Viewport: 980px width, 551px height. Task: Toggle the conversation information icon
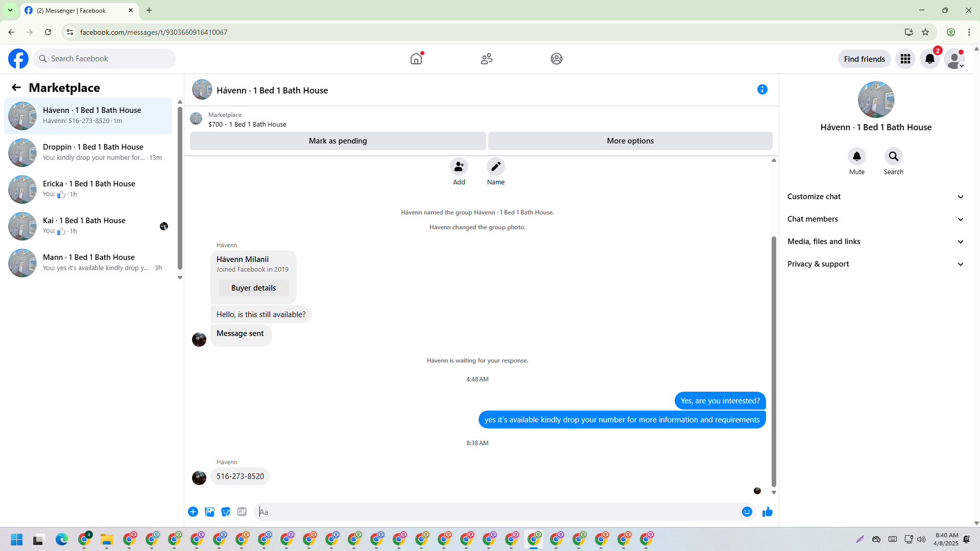762,89
